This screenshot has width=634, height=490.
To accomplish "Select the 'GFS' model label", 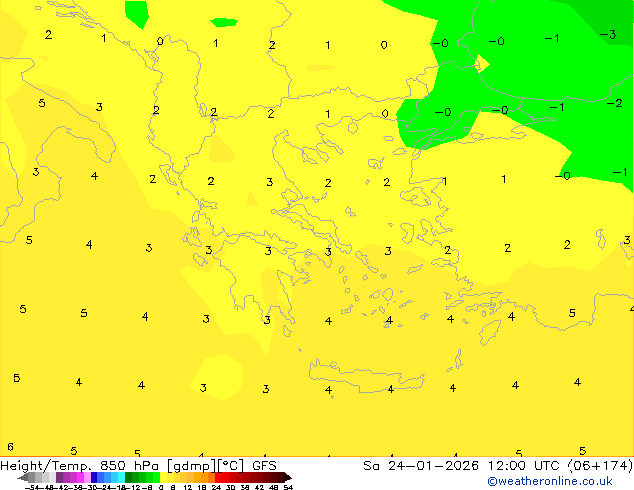I will tap(264, 466).
